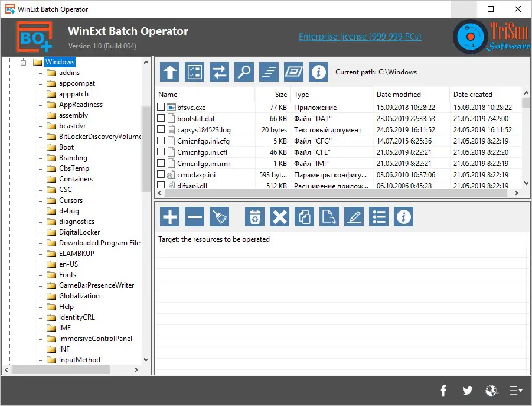Image resolution: width=532 pixels, height=406 pixels.
Task: Open the globe website icon in the footer
Action: coord(491,391)
